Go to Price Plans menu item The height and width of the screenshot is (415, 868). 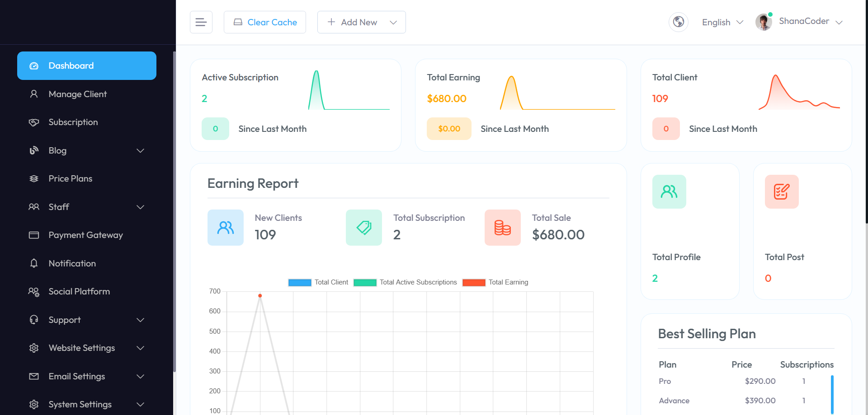click(71, 178)
